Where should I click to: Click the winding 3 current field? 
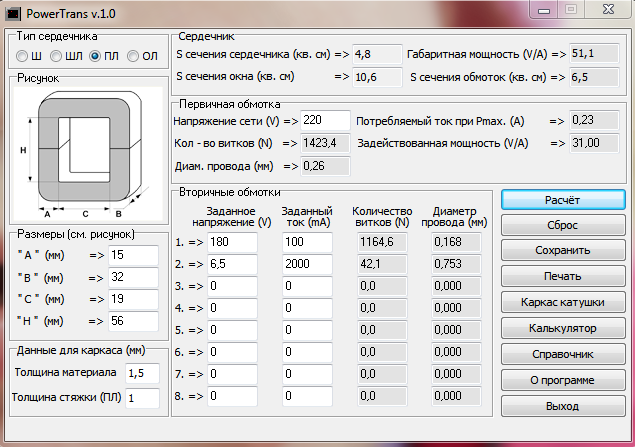tap(307, 286)
